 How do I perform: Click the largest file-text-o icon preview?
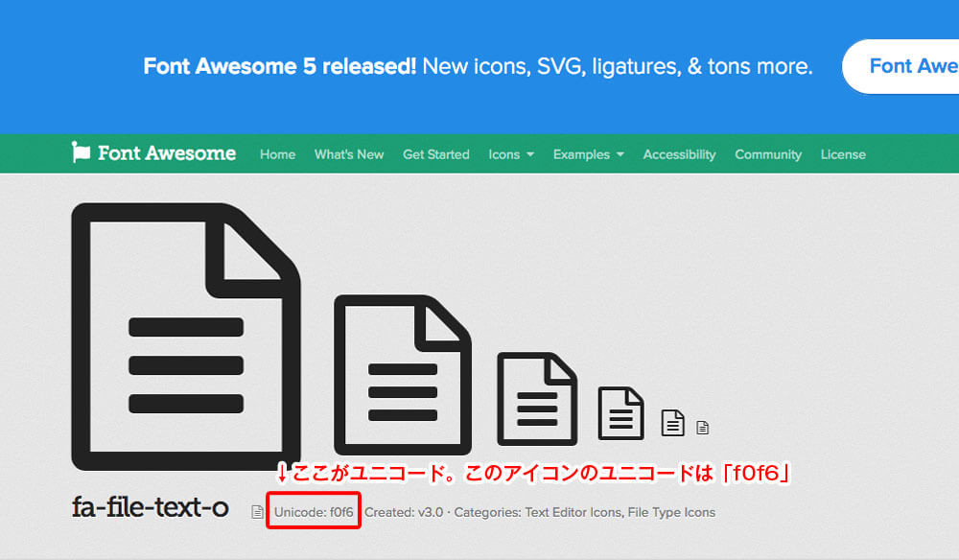click(x=186, y=337)
